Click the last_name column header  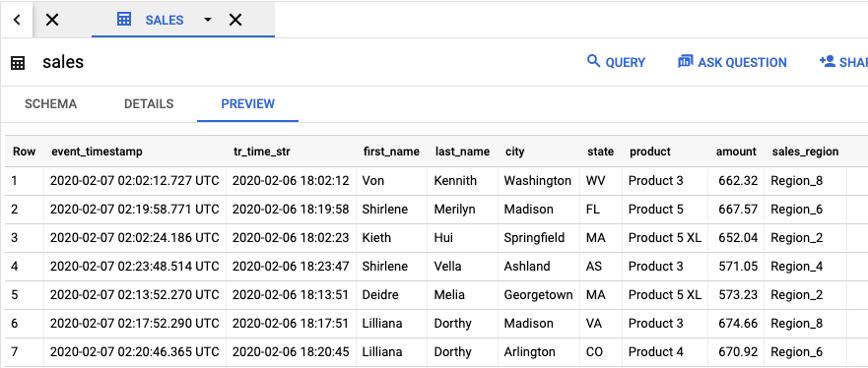(x=462, y=152)
